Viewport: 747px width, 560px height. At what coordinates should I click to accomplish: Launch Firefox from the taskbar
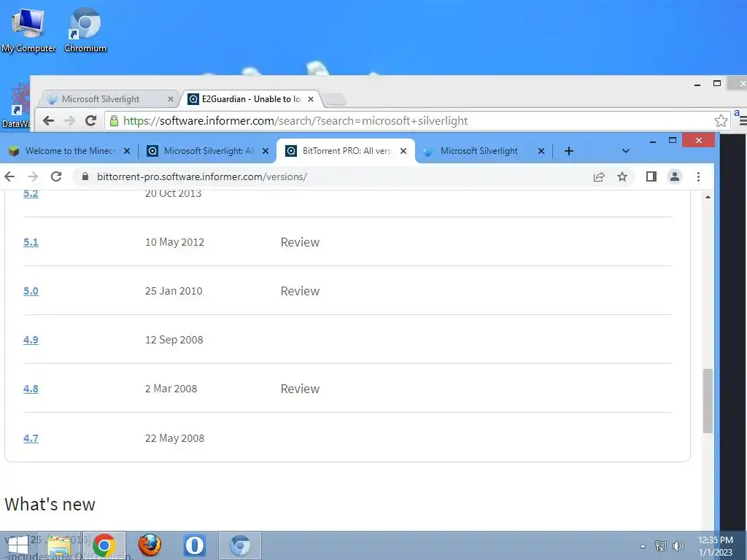pos(150,545)
